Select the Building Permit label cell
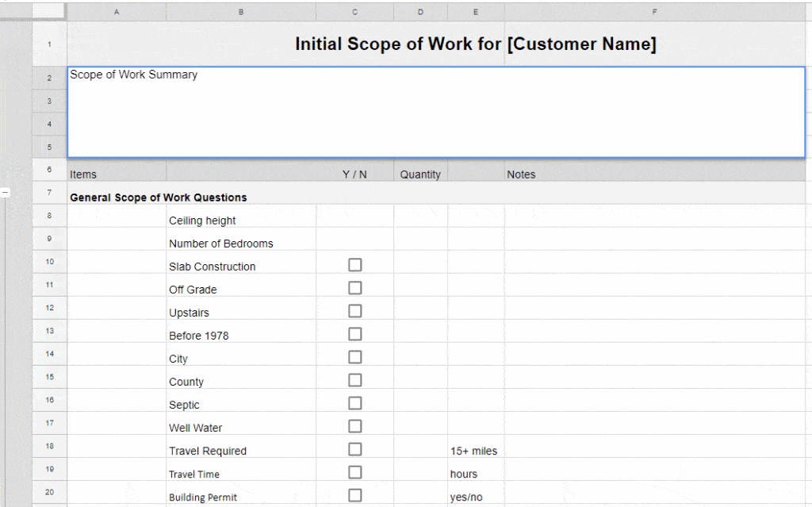 point(241,493)
